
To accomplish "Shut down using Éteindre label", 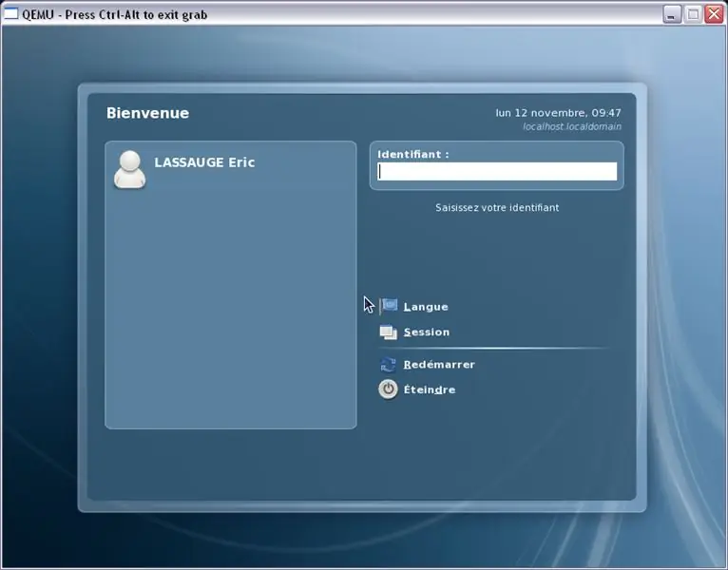I will coord(430,389).
